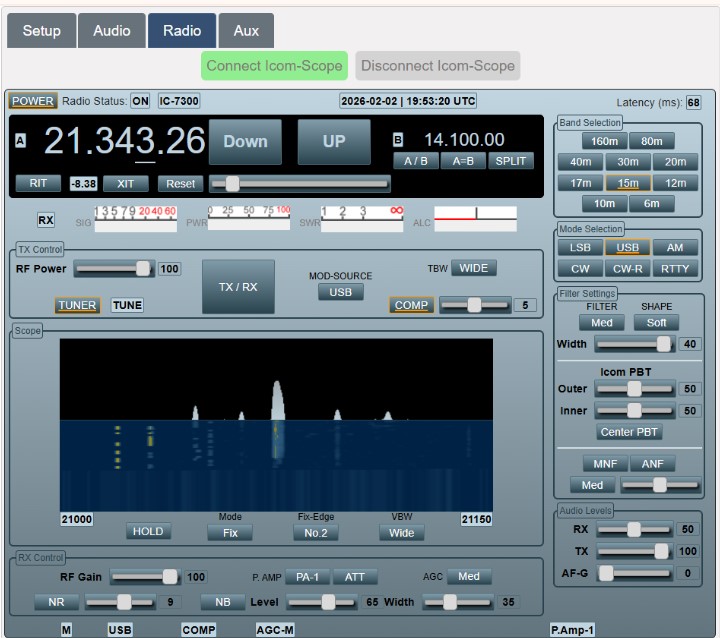Change the filter Med selector

[x=601, y=322]
